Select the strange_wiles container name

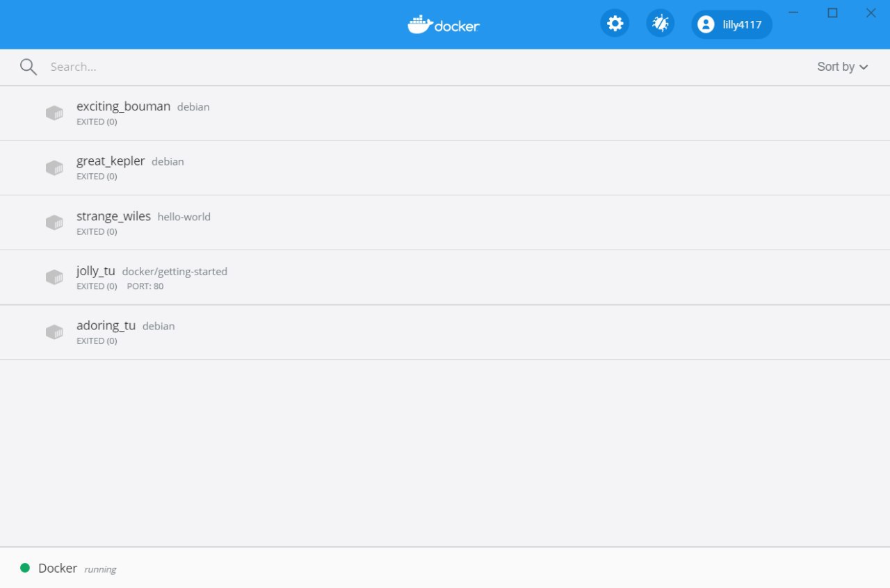[113, 216]
